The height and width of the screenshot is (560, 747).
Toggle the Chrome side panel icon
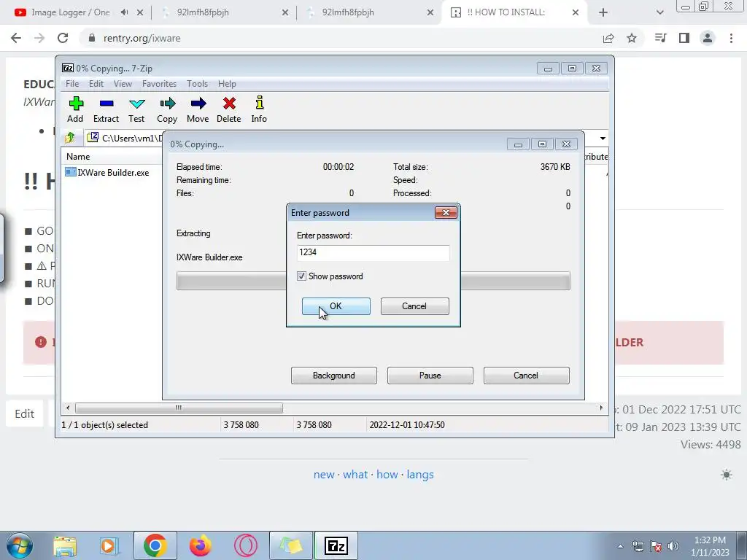tap(684, 38)
